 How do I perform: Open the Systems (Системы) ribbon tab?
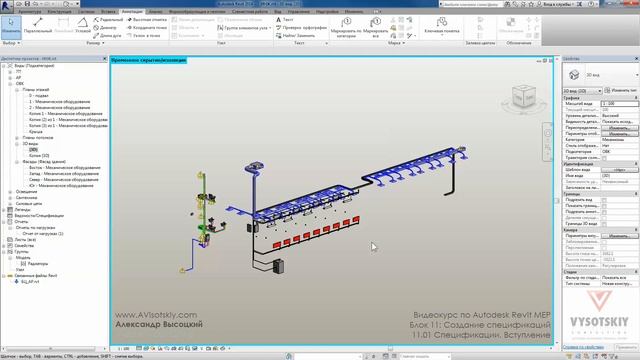[x=86, y=12]
